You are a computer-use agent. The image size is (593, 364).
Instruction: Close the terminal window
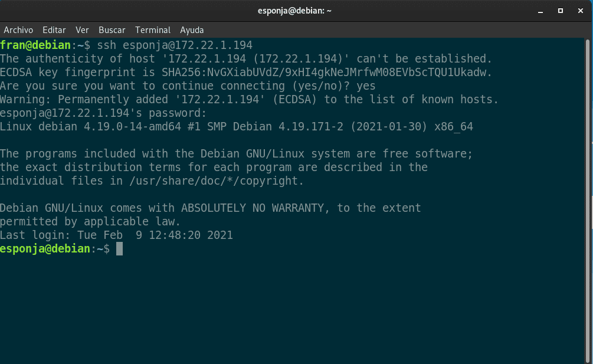coord(581,11)
